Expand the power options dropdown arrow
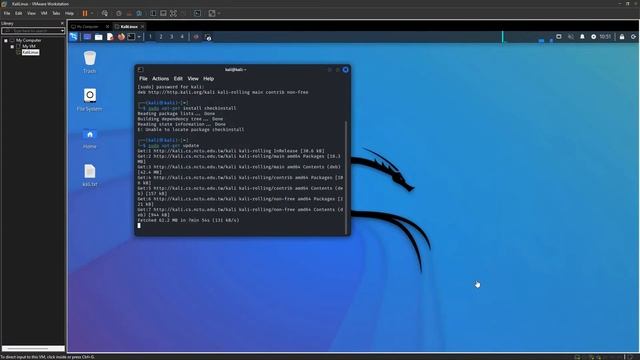This screenshot has height=360, width=640. click(x=92, y=13)
